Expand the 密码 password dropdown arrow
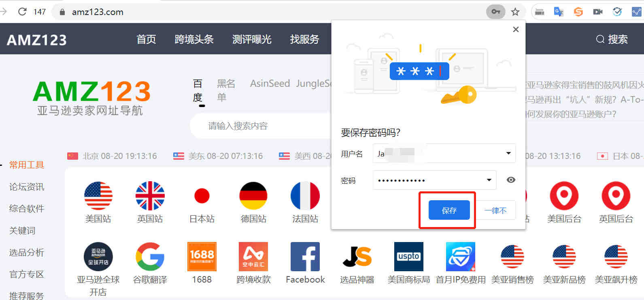The height and width of the screenshot is (300, 644). point(489,180)
